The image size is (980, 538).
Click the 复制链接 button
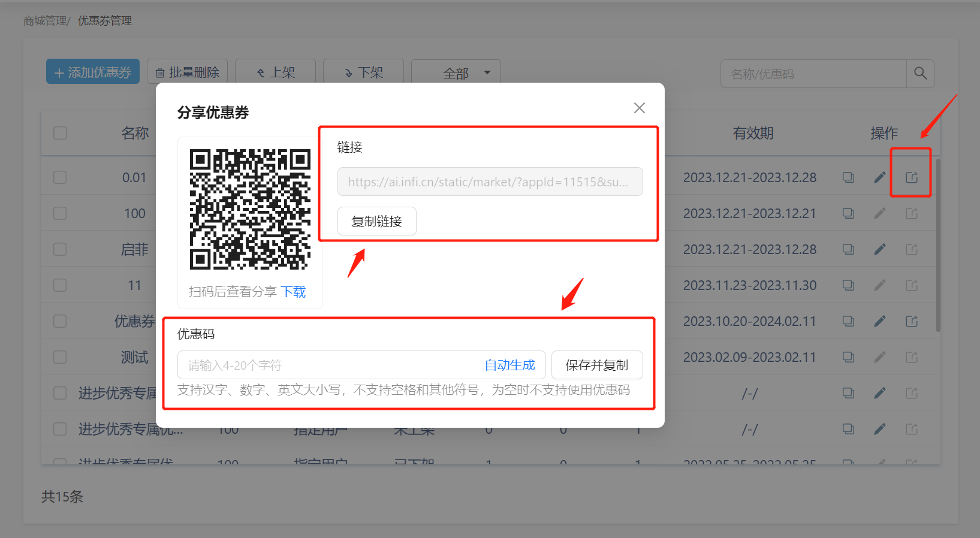tap(376, 221)
